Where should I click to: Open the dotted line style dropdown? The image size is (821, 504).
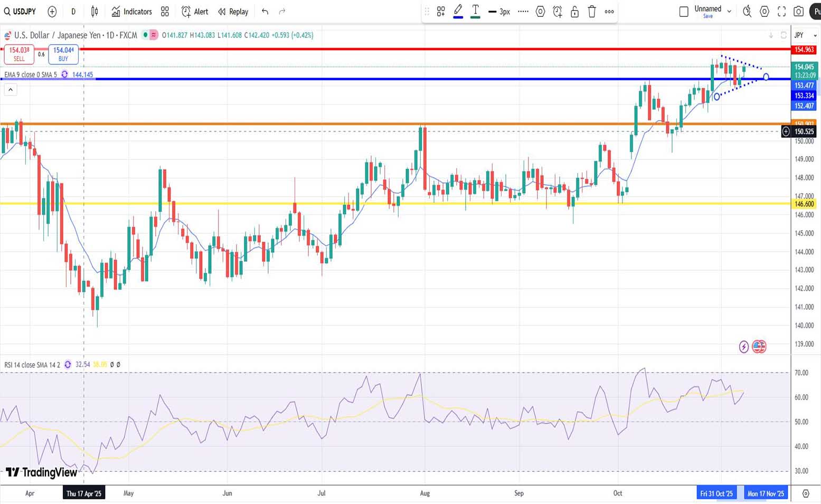(523, 12)
